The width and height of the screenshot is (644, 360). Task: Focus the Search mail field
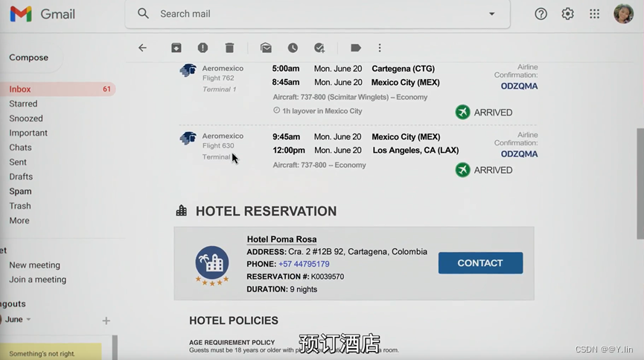[317, 14]
